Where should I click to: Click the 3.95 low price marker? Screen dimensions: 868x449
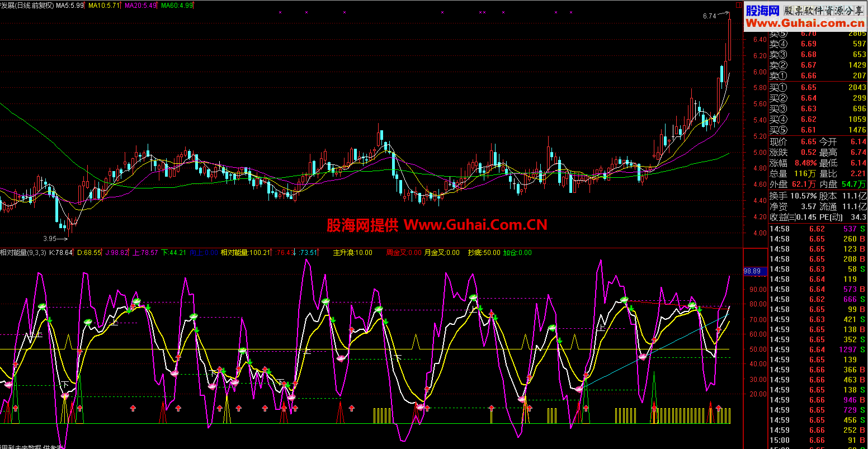(x=49, y=238)
